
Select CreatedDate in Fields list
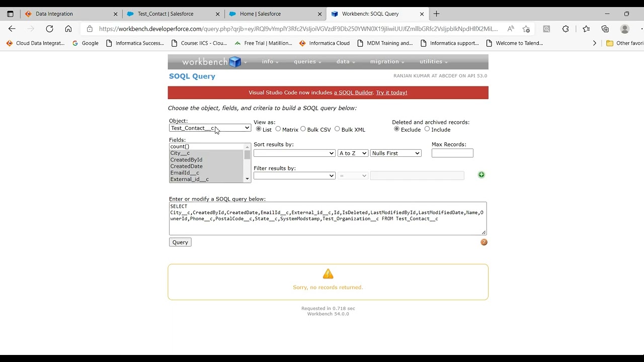(x=207, y=166)
